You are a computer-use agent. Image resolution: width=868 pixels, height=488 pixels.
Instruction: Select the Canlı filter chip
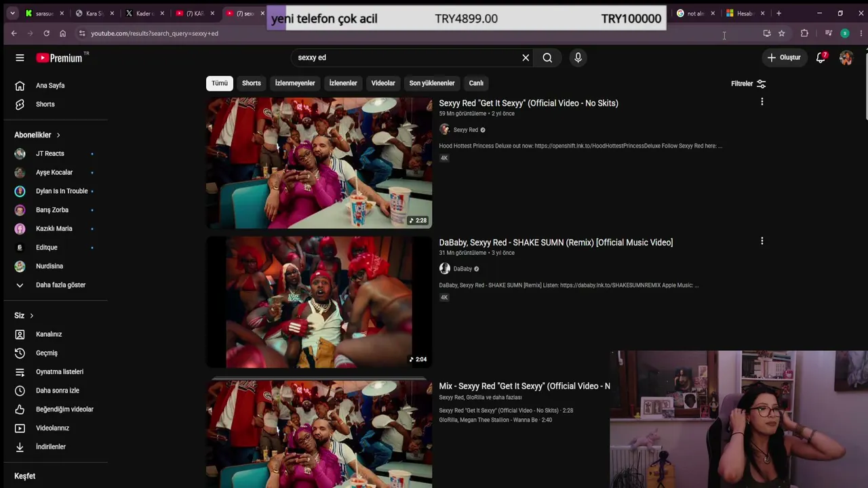pos(476,83)
